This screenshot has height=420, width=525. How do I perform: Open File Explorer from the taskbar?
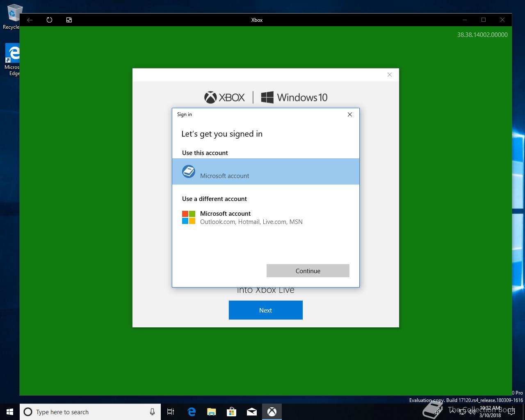[x=212, y=412]
